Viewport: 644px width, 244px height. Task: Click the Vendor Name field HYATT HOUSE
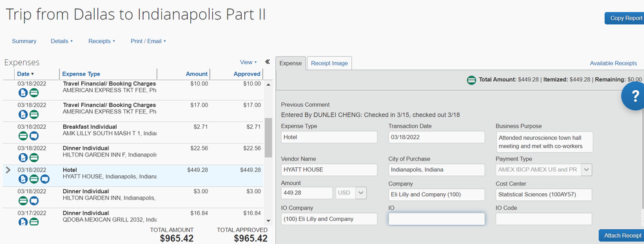329,170
